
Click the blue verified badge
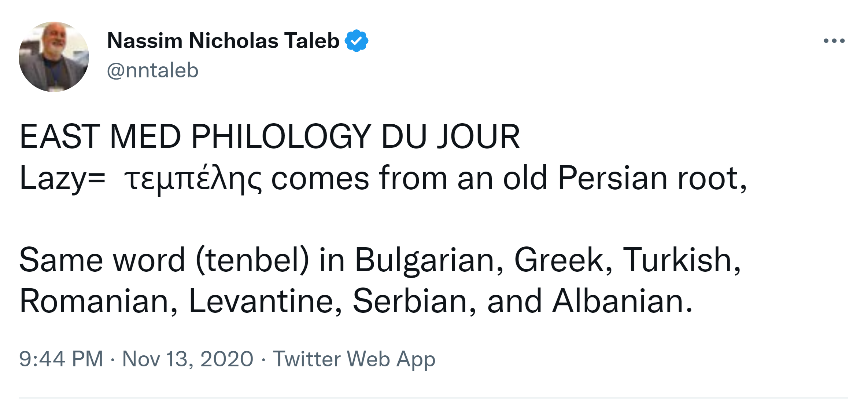pos(356,41)
